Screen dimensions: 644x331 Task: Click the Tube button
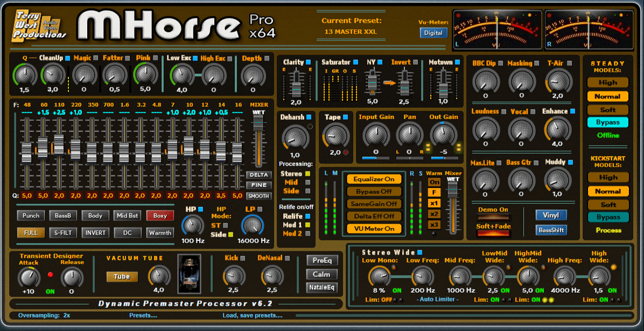(x=122, y=277)
